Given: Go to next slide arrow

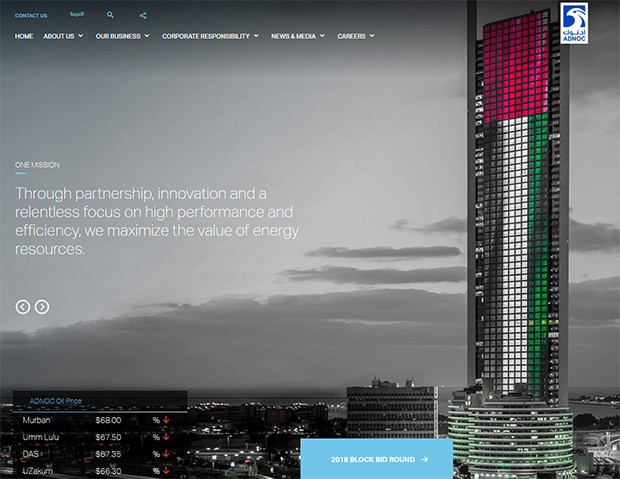Looking at the screenshot, I should click(42, 307).
